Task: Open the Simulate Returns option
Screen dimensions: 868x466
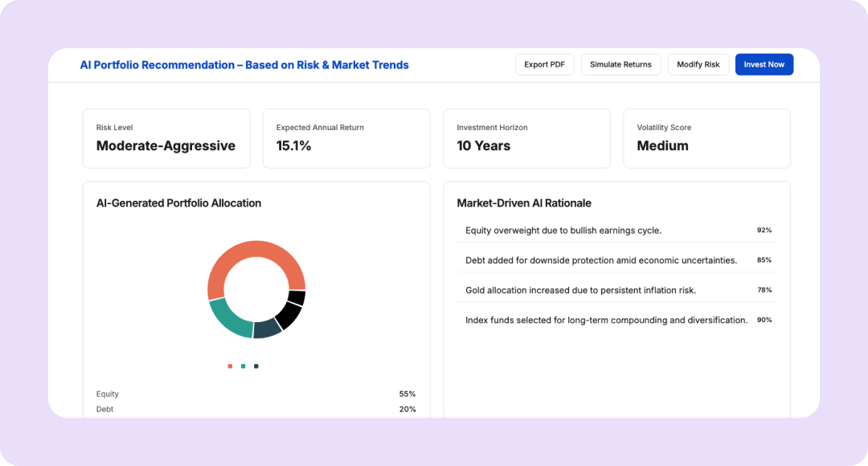Action: [x=620, y=64]
